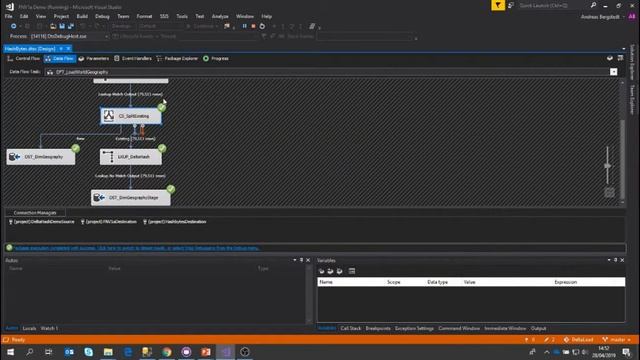Screen dimensions: 640x360
Task: Open the Format menu
Action: (144, 16)
